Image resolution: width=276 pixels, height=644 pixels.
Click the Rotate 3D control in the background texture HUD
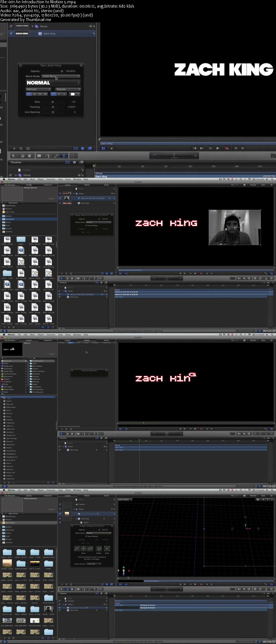pyautogui.click(x=99, y=549)
